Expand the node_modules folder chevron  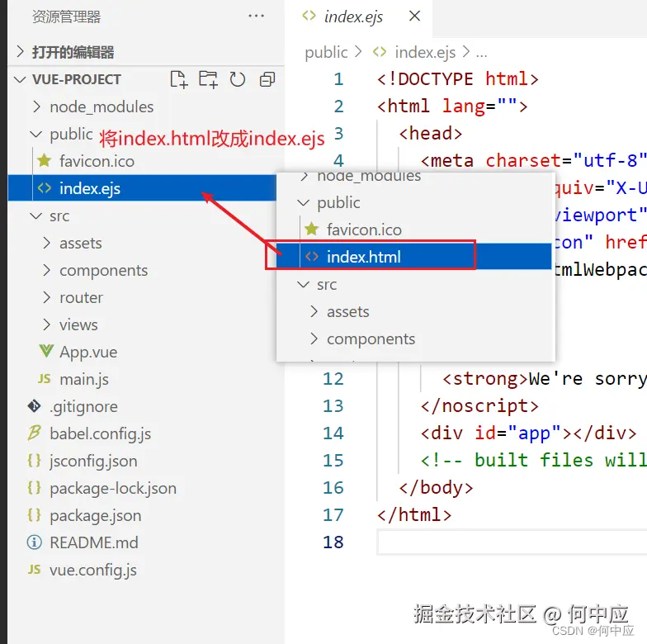coord(36,107)
